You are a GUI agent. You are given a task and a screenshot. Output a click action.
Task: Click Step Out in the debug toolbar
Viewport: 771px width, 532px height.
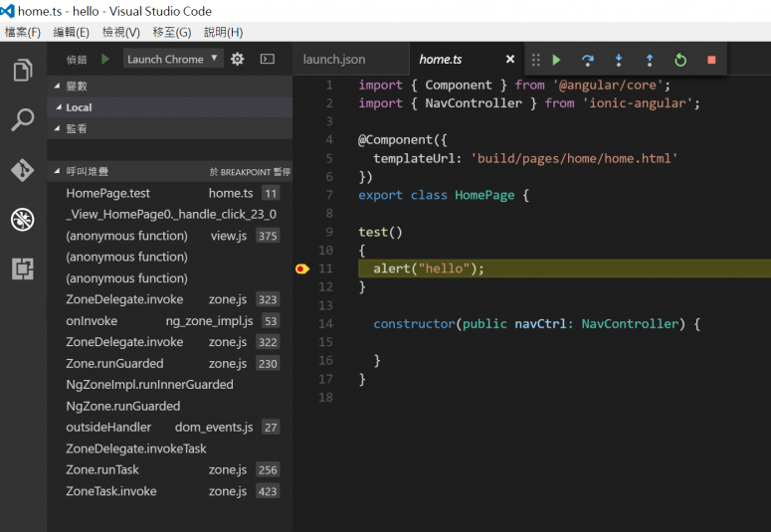coord(650,60)
